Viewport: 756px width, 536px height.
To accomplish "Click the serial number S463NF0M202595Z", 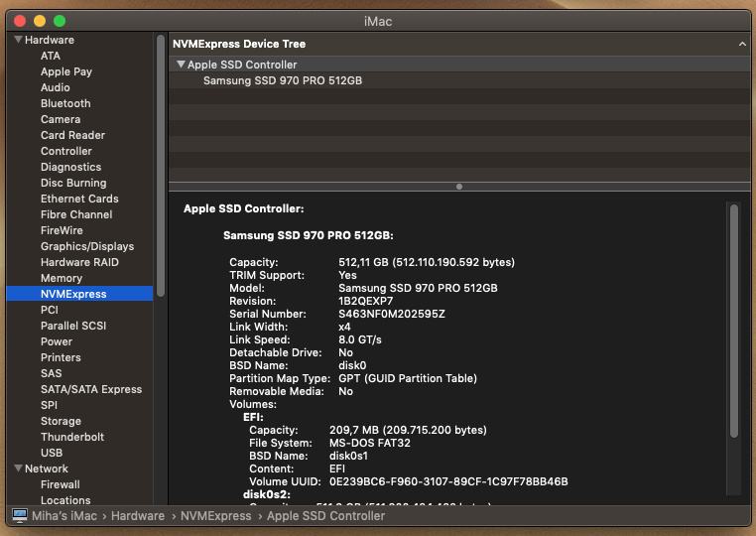I will pos(392,314).
